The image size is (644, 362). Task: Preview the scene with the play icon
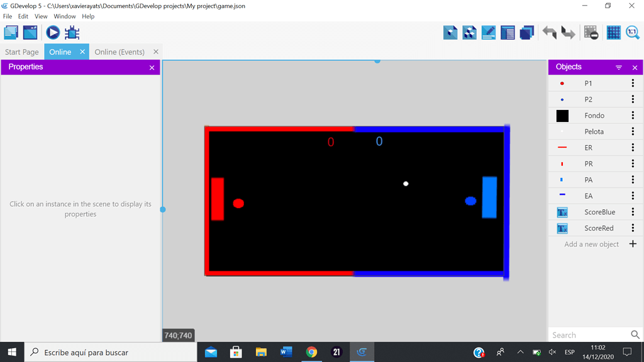coord(52,33)
